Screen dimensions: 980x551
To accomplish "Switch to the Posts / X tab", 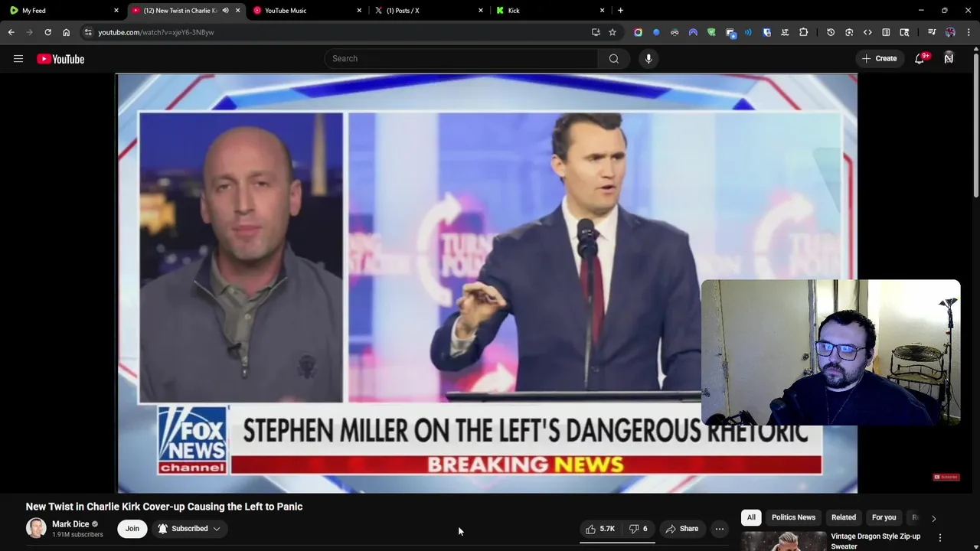I will pyautogui.click(x=429, y=11).
